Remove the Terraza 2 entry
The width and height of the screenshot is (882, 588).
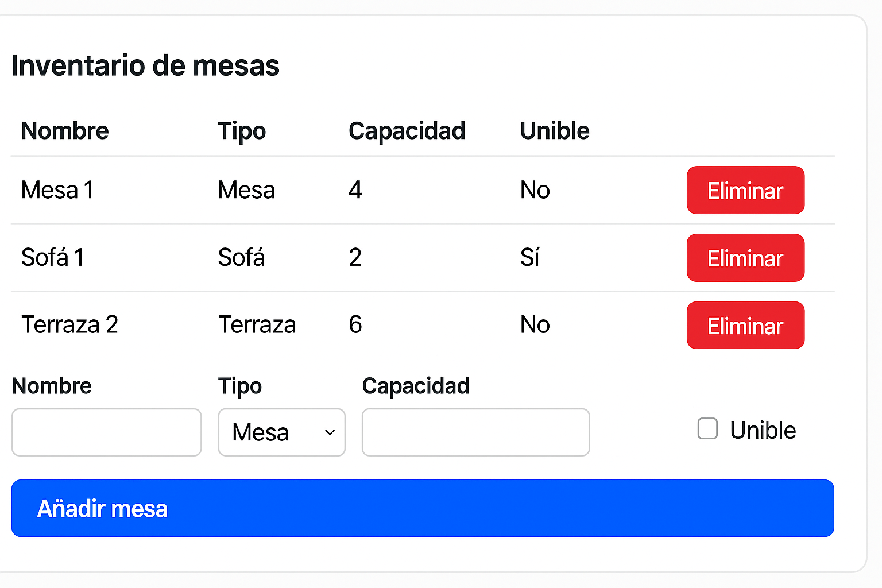[x=745, y=326]
